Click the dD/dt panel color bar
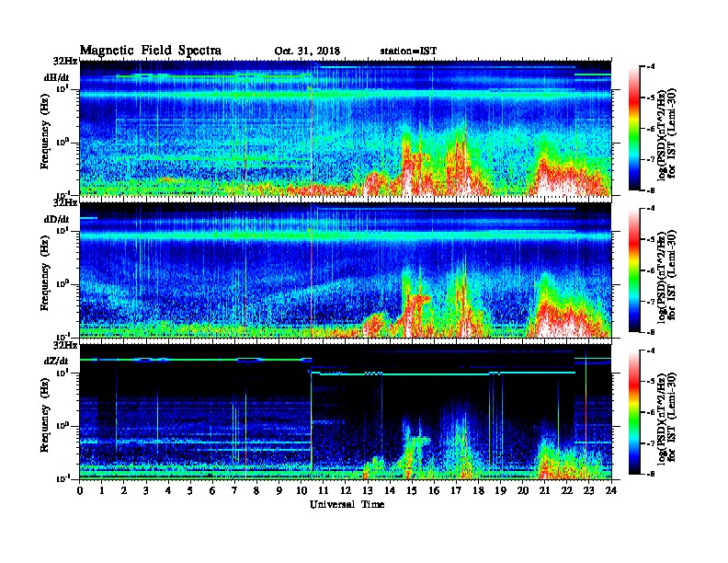The width and height of the screenshot is (728, 563). coord(633,270)
